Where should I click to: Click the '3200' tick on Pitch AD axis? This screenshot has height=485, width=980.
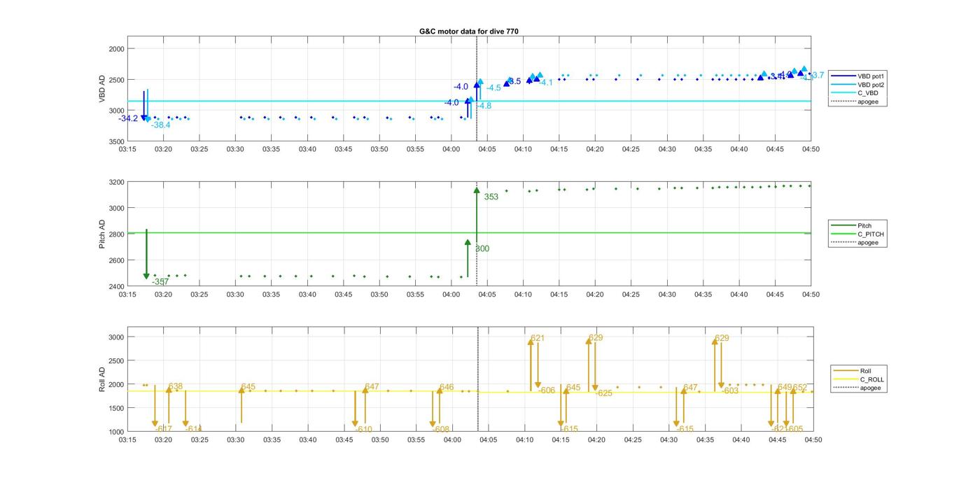pos(117,182)
